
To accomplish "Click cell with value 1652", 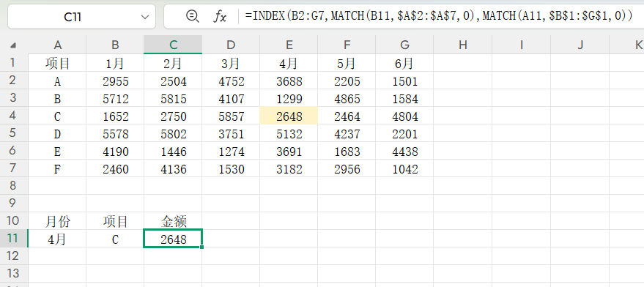I will coord(115,116).
